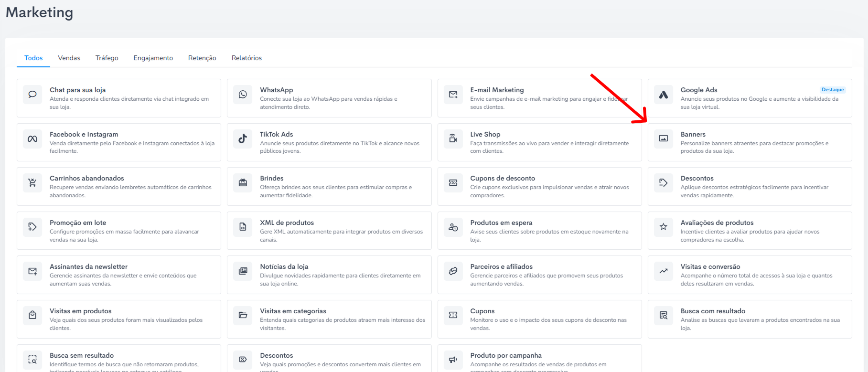
Task: Click the Live Shop title
Action: pos(485,134)
